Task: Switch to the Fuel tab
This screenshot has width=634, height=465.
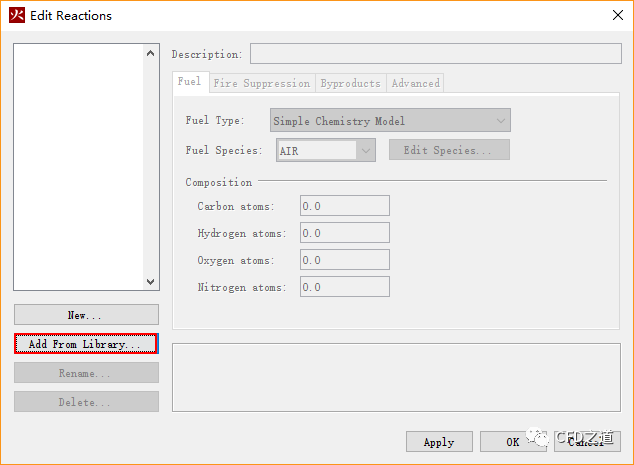Action: [x=189, y=83]
